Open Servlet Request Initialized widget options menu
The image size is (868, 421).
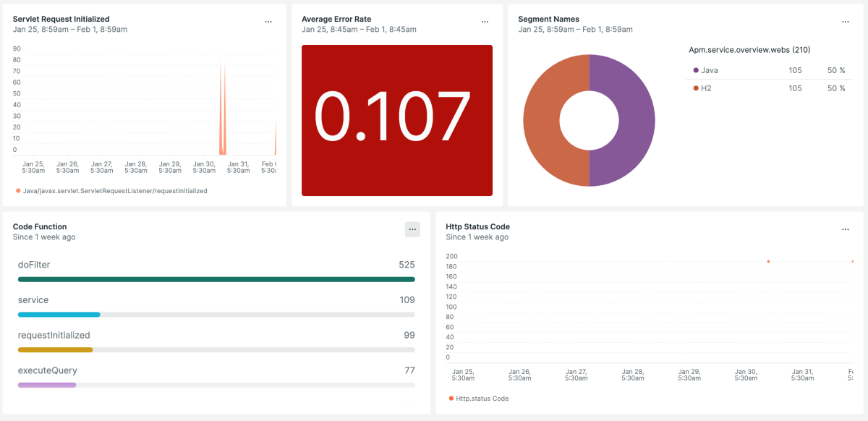click(268, 22)
